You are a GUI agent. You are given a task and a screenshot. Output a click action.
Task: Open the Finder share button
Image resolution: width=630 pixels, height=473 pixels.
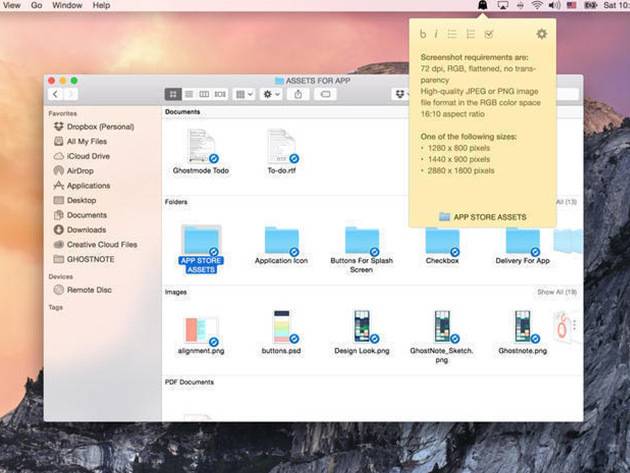[298, 94]
